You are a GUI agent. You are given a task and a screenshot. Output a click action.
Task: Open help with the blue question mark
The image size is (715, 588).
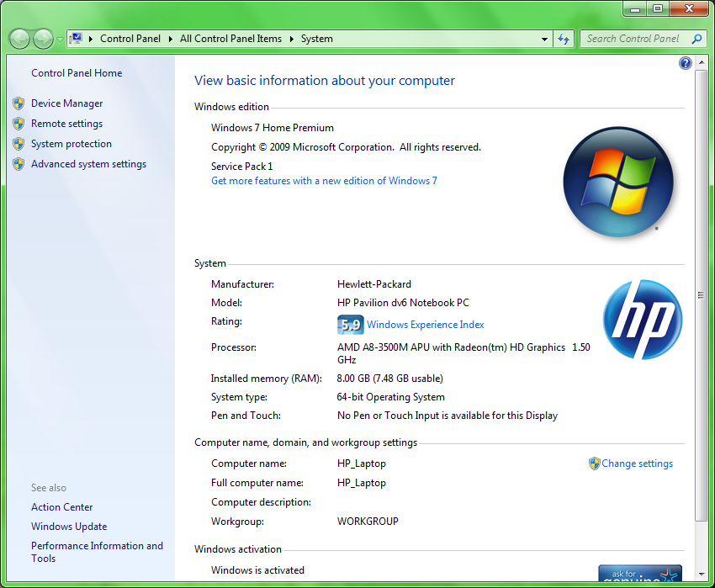pos(685,63)
